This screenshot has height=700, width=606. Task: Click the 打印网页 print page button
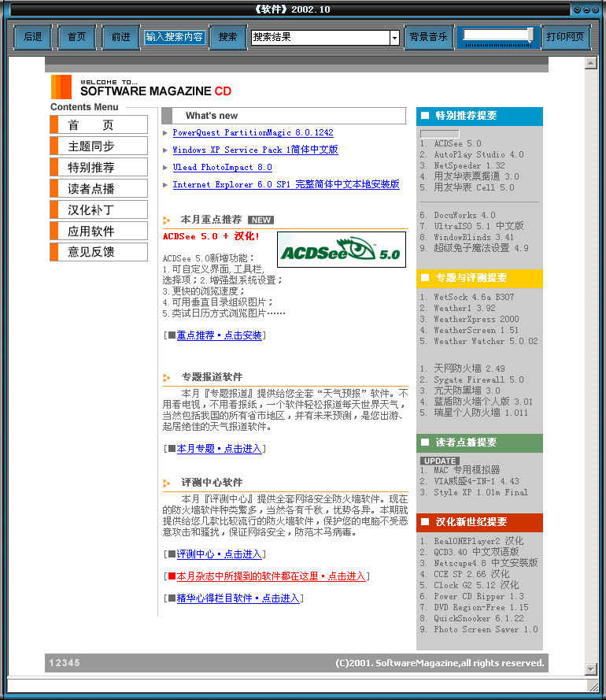coord(565,37)
